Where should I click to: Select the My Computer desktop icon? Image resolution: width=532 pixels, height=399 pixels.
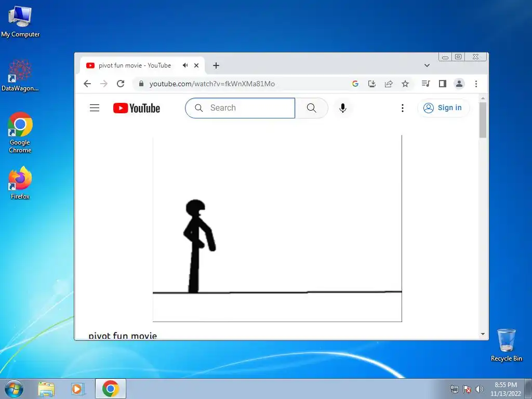(20, 22)
